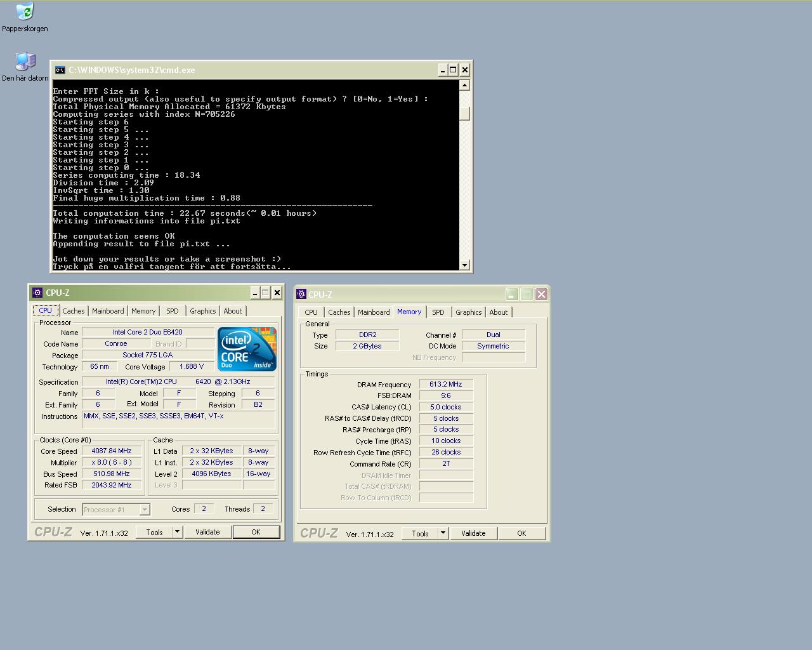This screenshot has height=650, width=812.
Task: Expand Tools arrow in right CPU-Z window
Action: [443, 533]
